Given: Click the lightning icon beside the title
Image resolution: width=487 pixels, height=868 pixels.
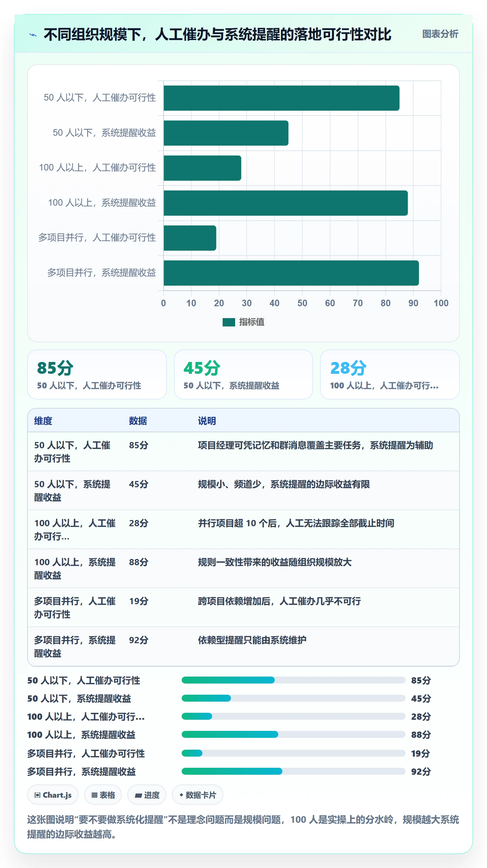Looking at the screenshot, I should click(x=33, y=35).
